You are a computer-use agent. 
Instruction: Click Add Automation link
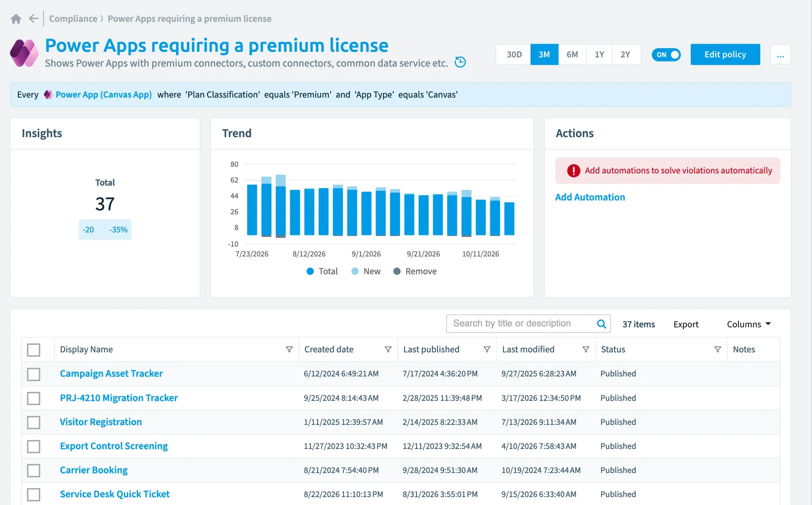[x=590, y=197]
